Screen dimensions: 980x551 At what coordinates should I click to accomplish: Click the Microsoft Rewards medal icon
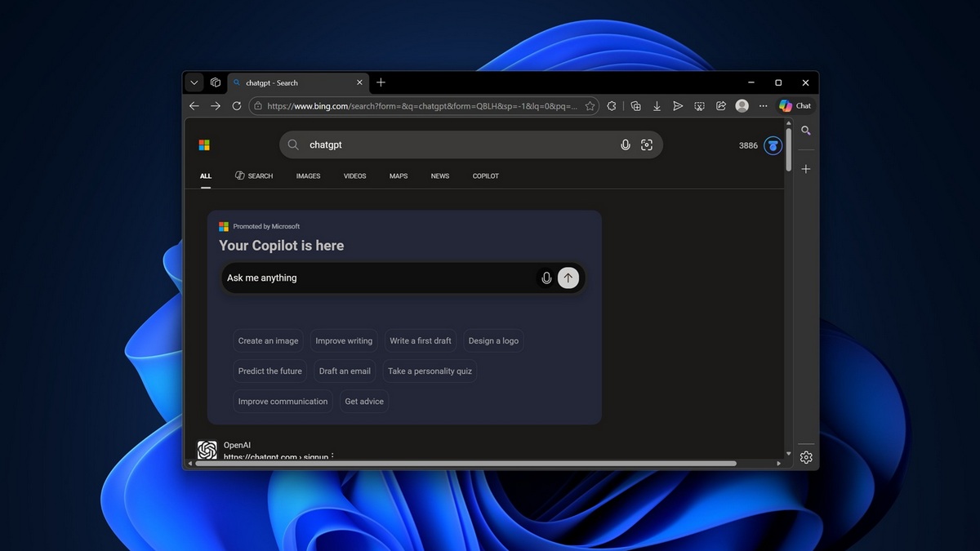pos(773,146)
